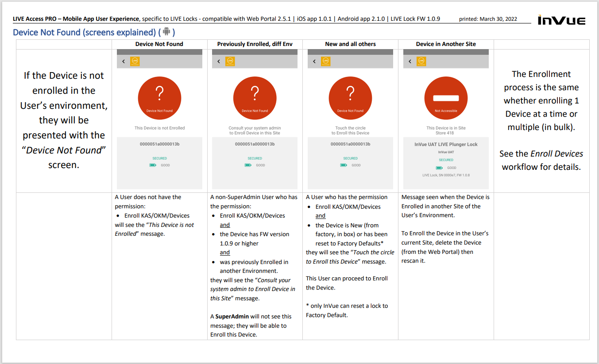Click battery icon in Previously Enrolled screen
The width and height of the screenshot is (599, 364).
pyautogui.click(x=248, y=165)
